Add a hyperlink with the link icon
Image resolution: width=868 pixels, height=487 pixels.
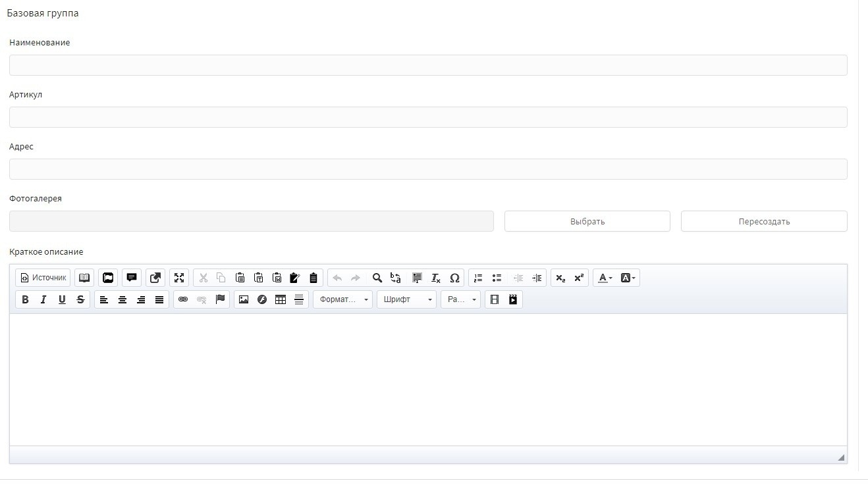click(x=183, y=299)
